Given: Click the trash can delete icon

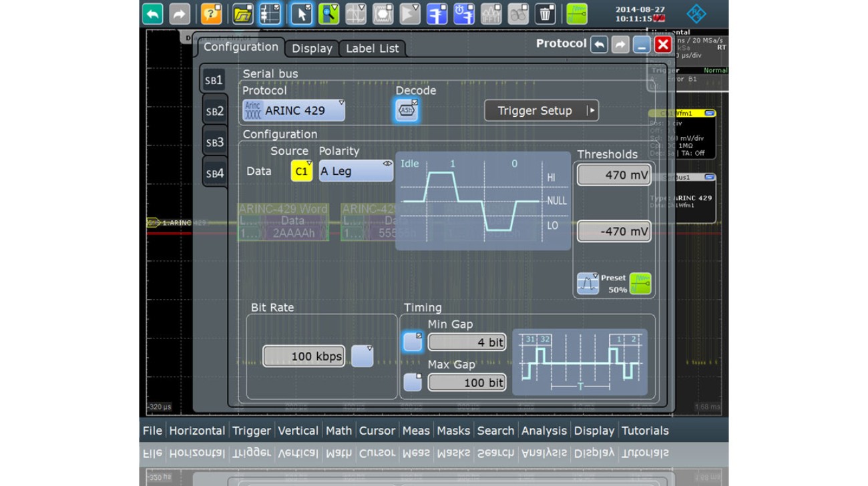Looking at the screenshot, I should click(546, 14).
